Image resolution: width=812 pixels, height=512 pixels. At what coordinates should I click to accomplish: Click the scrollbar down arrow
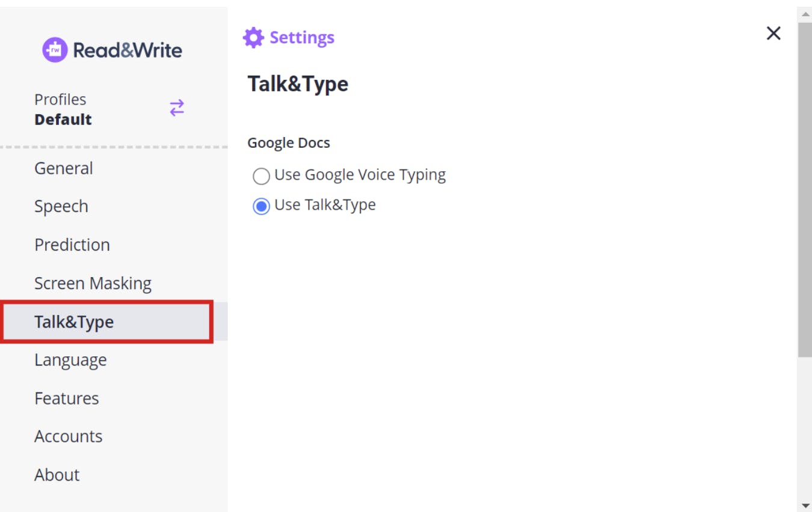tap(805, 506)
